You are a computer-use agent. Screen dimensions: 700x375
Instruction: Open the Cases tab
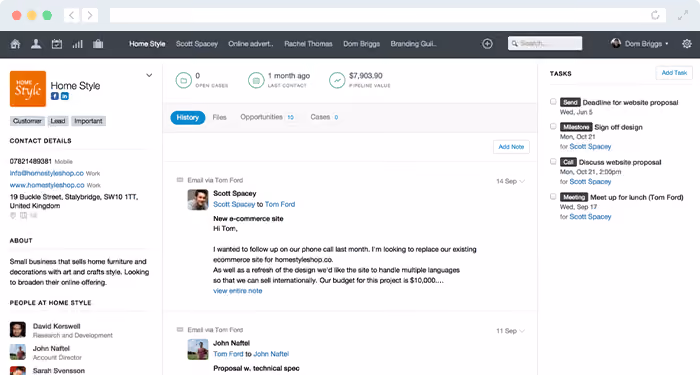(x=324, y=117)
